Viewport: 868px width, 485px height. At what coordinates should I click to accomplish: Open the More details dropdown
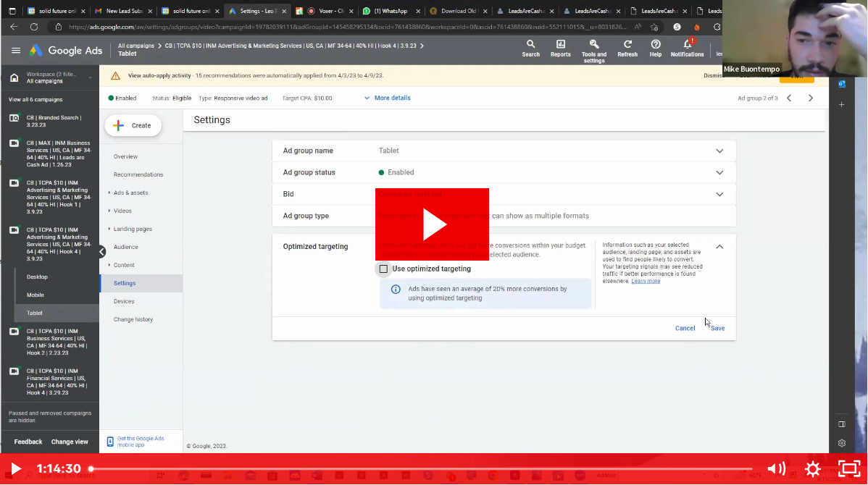point(387,98)
